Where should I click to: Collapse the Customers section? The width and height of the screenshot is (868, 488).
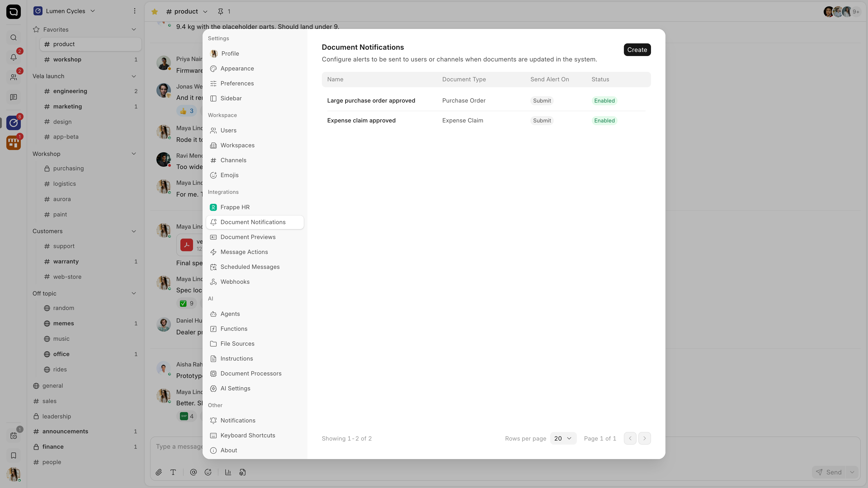(x=134, y=231)
